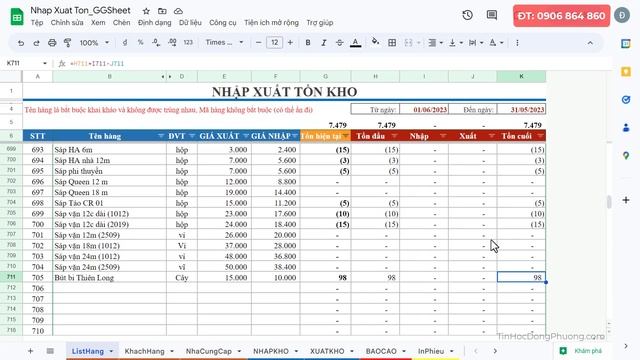Viewport: 640px width, 360px height.
Task: Select the paint format roller
Action: (68, 42)
